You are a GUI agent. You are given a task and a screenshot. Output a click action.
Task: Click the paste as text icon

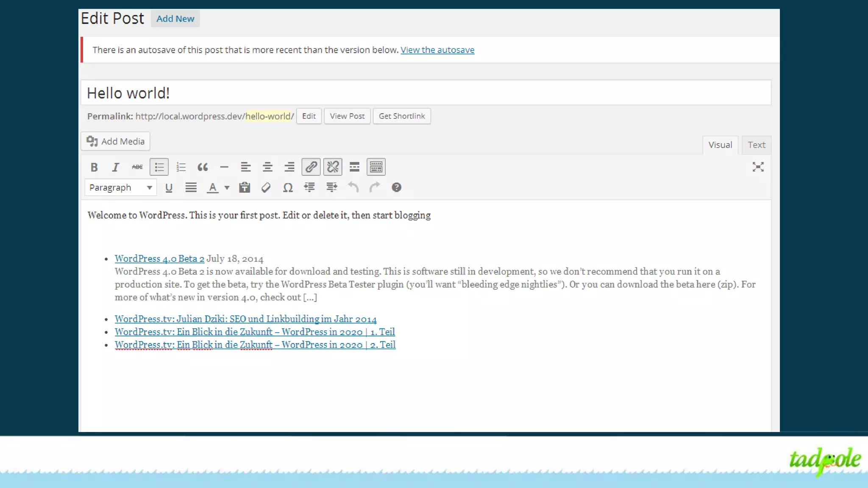coord(245,188)
